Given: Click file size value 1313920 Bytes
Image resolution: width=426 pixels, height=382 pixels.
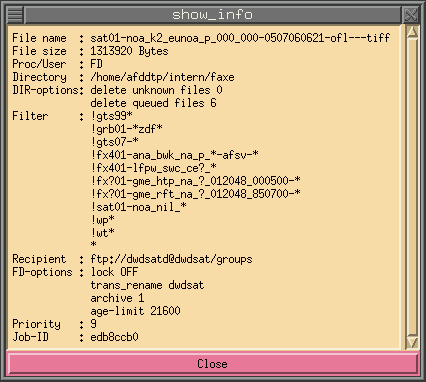Looking at the screenshot, I should pos(129,51).
